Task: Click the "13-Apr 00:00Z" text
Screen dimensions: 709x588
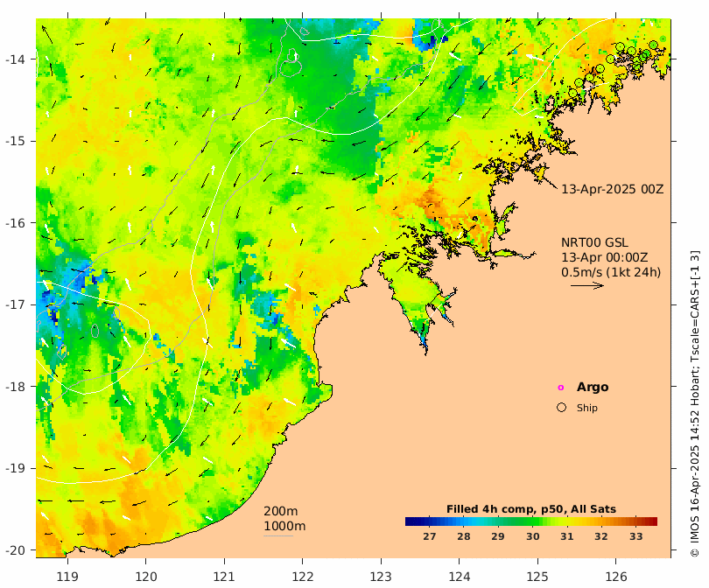Action: [605, 257]
